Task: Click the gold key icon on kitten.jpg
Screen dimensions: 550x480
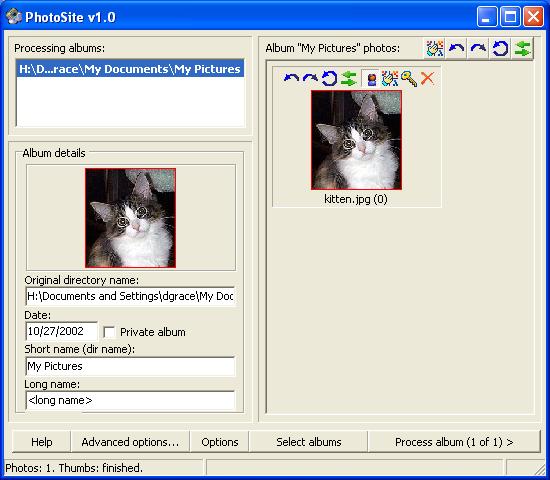Action: tap(409, 78)
